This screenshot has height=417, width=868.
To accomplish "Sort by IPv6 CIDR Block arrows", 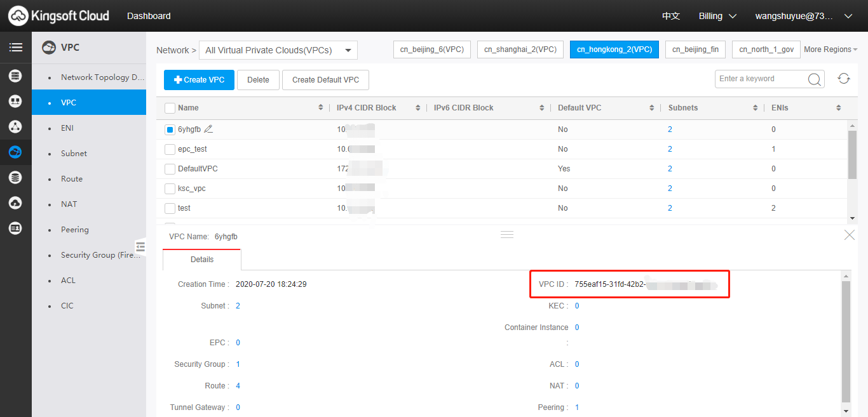I will click(541, 108).
